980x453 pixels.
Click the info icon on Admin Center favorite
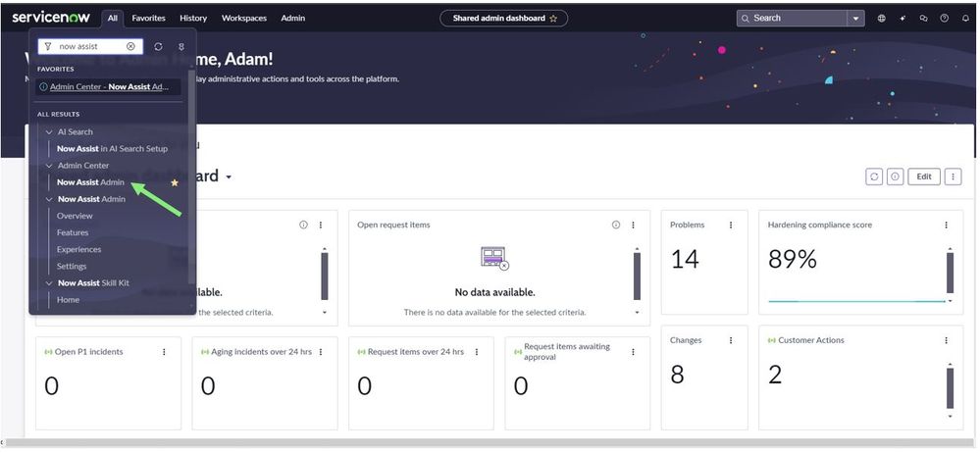point(43,87)
